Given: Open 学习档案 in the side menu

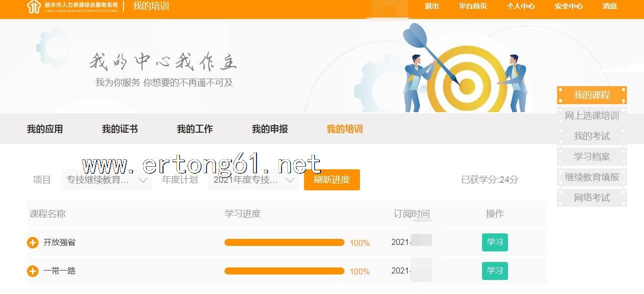Looking at the screenshot, I should point(592,157).
